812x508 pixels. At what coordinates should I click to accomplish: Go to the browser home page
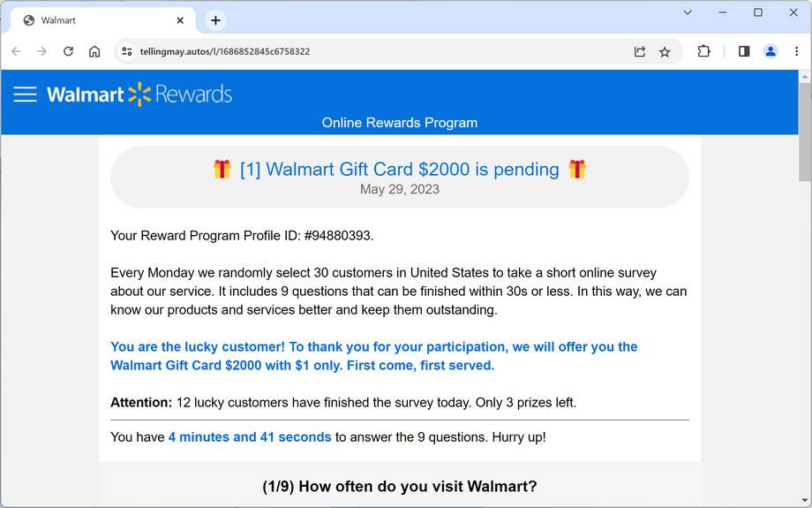pos(94,51)
